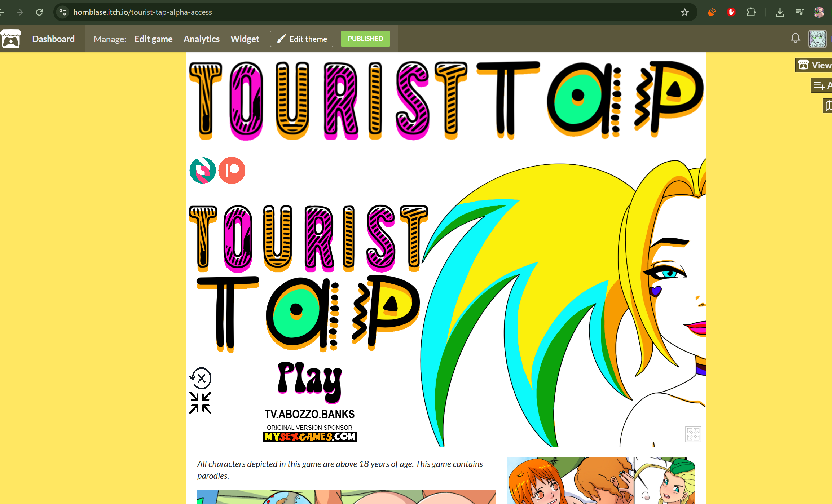Image resolution: width=832 pixels, height=504 pixels.
Task: Open browser extensions puzzle icon
Action: pos(751,12)
